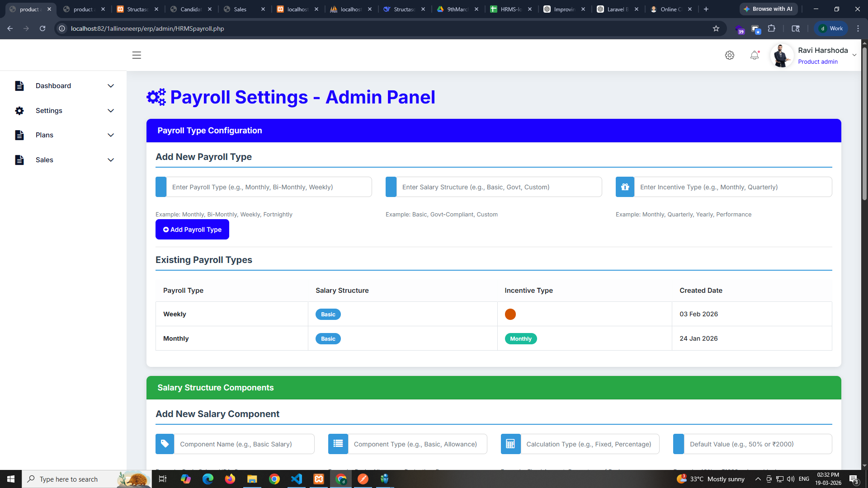Click the list icon beside Component Type
Screen dimensions: 868x488
[x=338, y=444]
